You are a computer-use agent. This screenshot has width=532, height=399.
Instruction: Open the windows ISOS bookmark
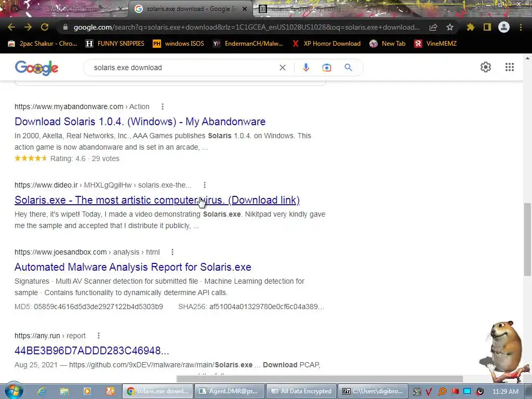coord(179,44)
